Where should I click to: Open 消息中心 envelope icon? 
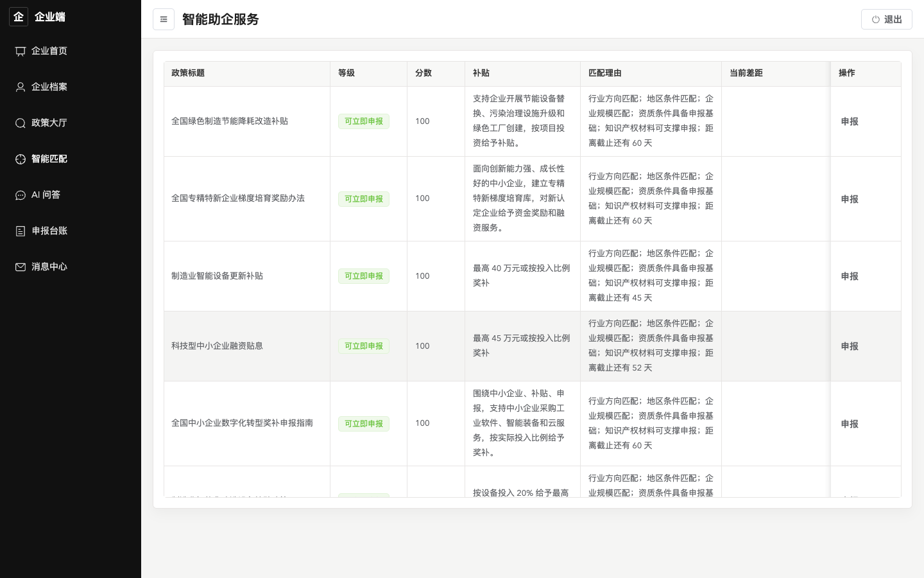[x=21, y=267]
